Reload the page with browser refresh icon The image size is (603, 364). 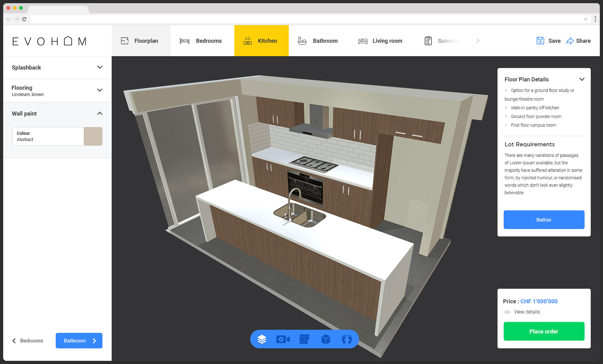[24, 19]
